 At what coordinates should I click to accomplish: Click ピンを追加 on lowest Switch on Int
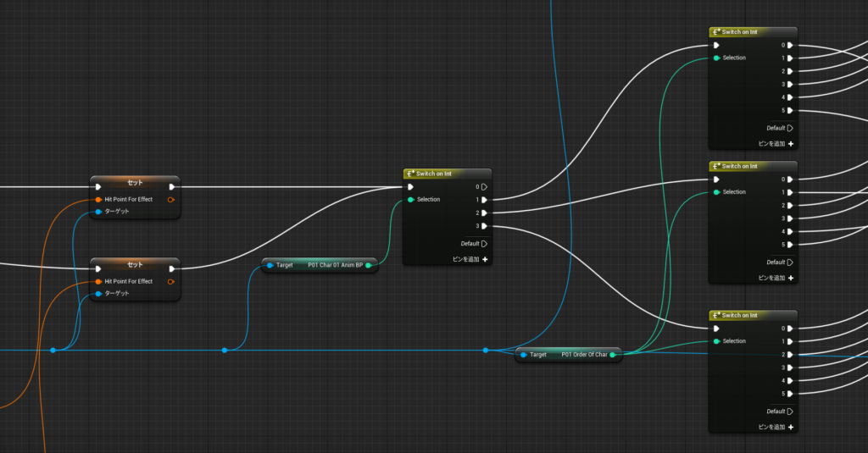[776, 427]
